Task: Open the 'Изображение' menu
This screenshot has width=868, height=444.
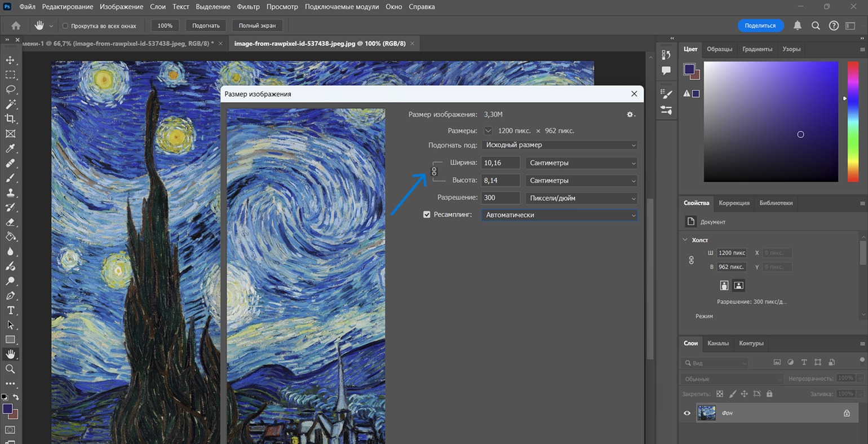Action: [x=122, y=7]
